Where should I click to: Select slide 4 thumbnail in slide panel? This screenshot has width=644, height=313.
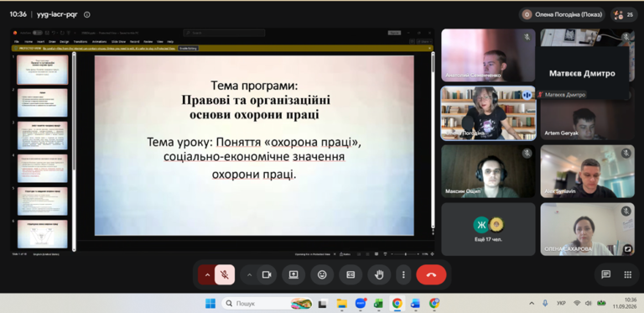click(x=42, y=168)
